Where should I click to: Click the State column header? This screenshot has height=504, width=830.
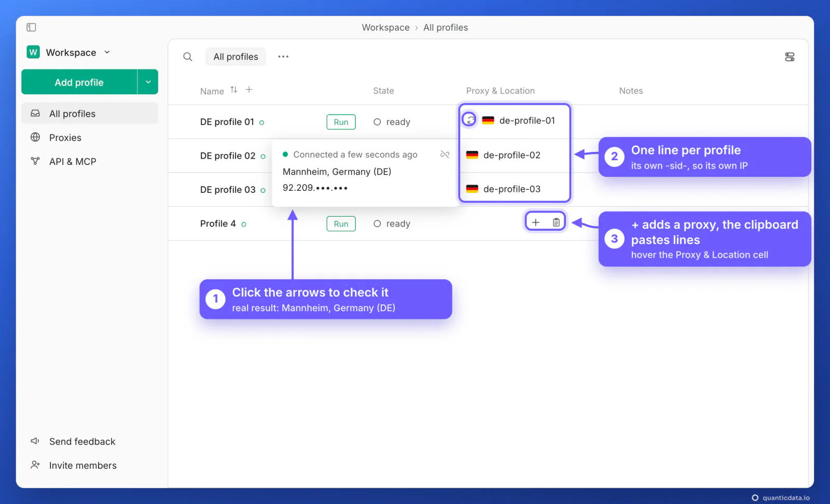(383, 91)
